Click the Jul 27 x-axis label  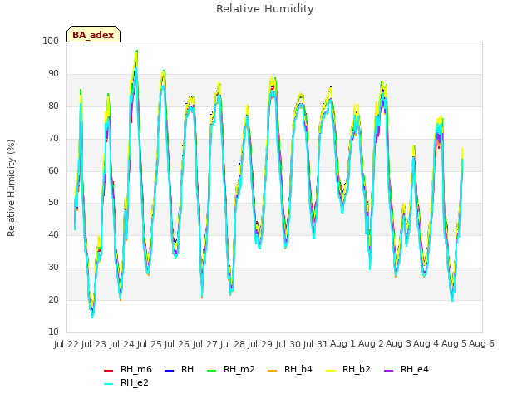click(204, 344)
